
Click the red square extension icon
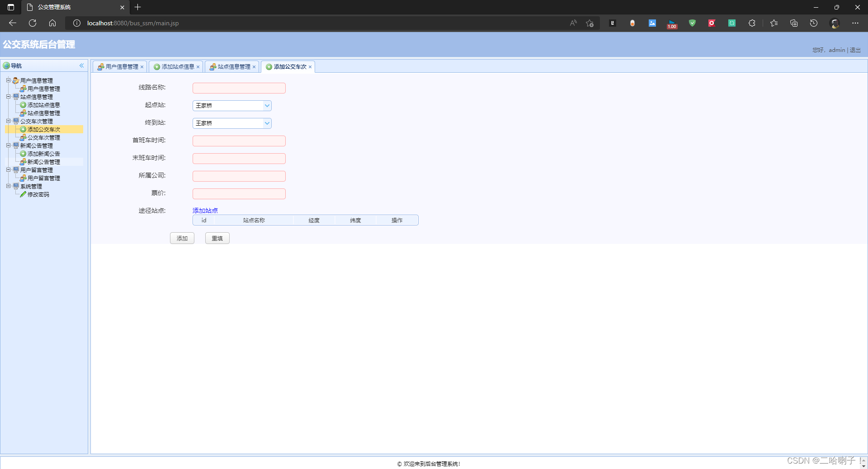coord(712,23)
